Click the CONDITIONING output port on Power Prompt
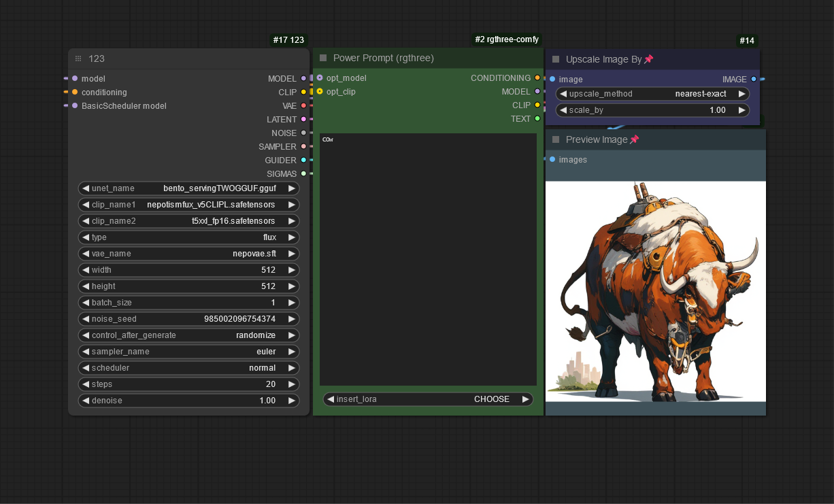Image resolution: width=834 pixels, height=504 pixels. pos(537,78)
